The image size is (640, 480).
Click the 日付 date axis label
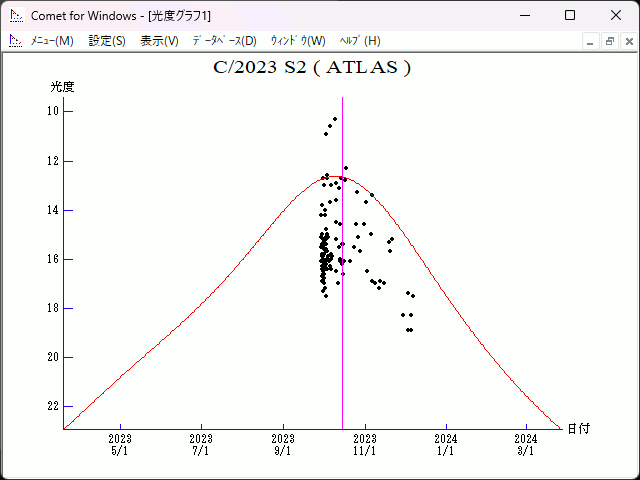click(x=578, y=429)
